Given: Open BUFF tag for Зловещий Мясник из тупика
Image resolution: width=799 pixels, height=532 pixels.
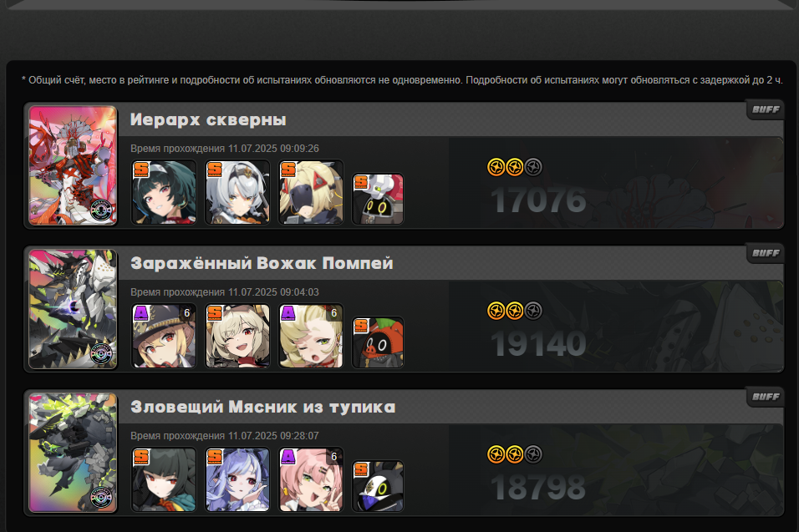Looking at the screenshot, I should [x=766, y=397].
